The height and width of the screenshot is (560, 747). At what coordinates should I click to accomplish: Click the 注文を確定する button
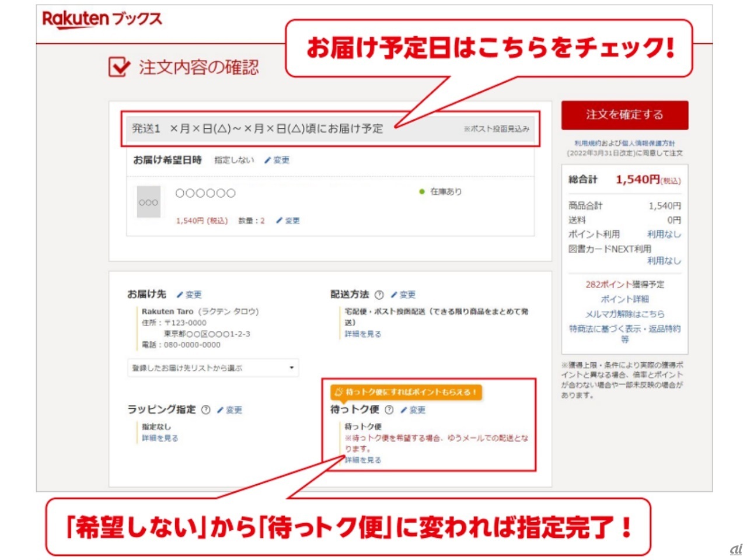pyautogui.click(x=624, y=115)
